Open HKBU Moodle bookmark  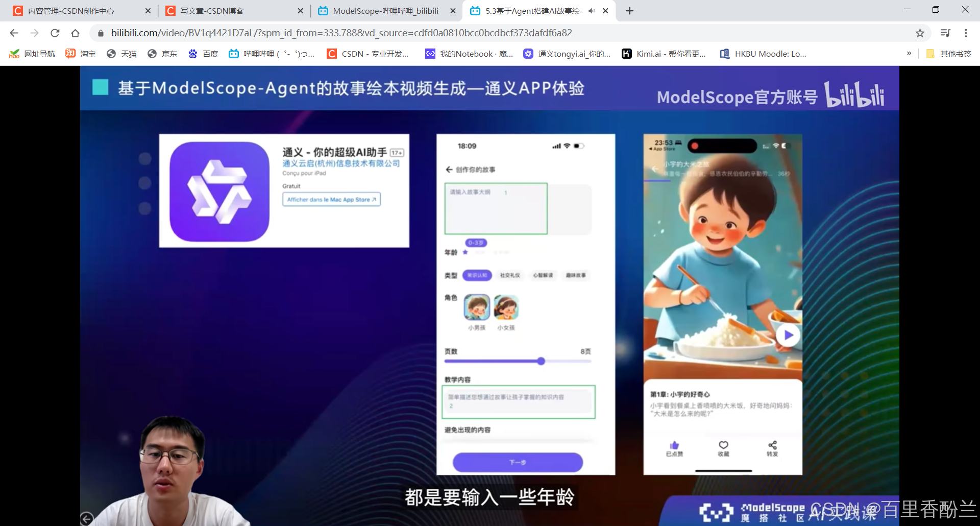pyautogui.click(x=763, y=54)
